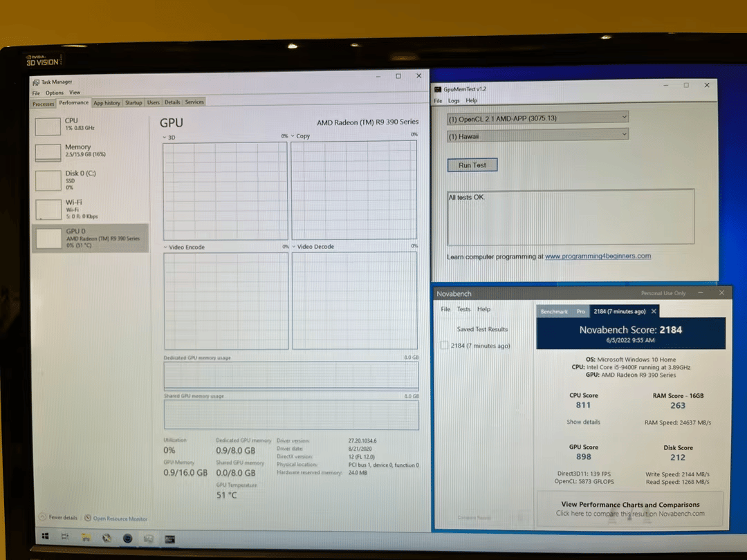Open the www.programming4beginners.com link
Screen dimensions: 747x560
point(598,256)
